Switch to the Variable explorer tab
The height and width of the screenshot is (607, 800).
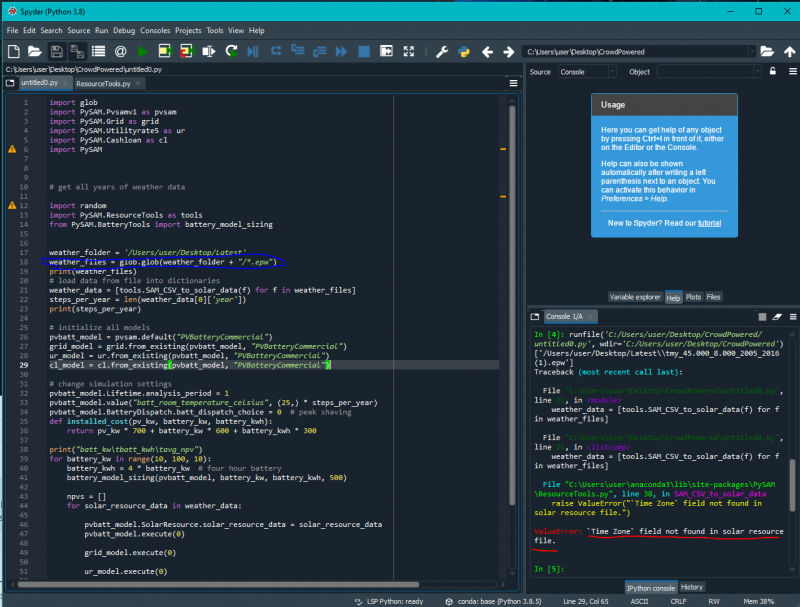(x=635, y=297)
